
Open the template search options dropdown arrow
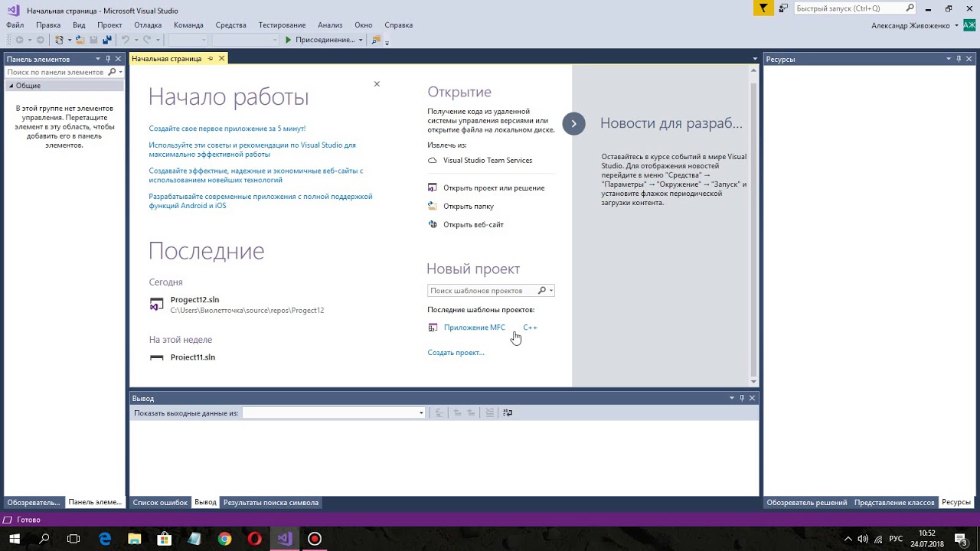click(x=550, y=291)
